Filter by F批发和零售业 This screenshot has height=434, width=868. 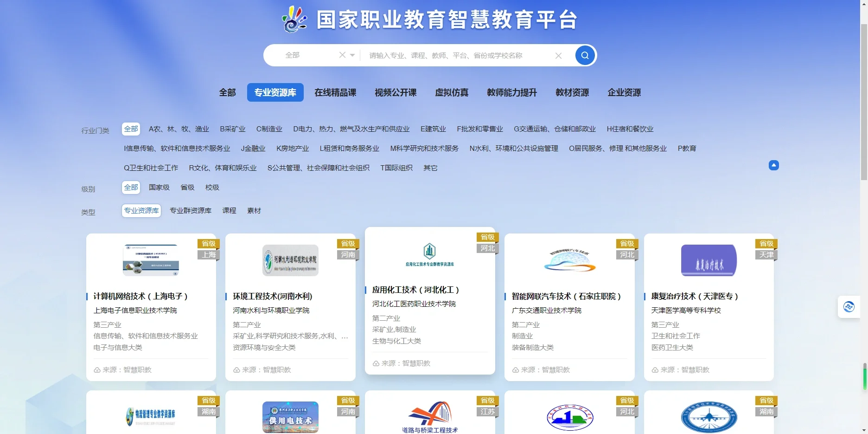pyautogui.click(x=480, y=129)
